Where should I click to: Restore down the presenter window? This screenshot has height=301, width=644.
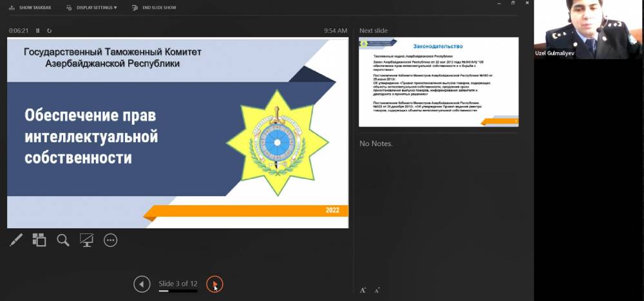click(x=513, y=3)
